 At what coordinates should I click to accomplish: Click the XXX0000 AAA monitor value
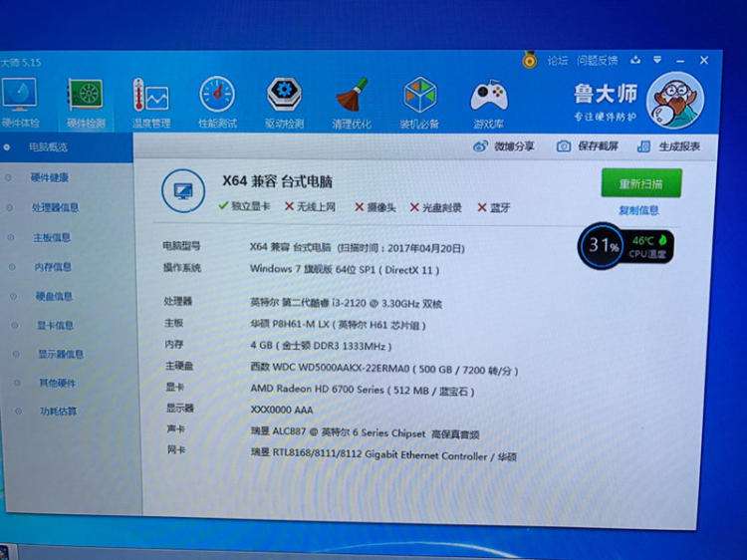[282, 410]
